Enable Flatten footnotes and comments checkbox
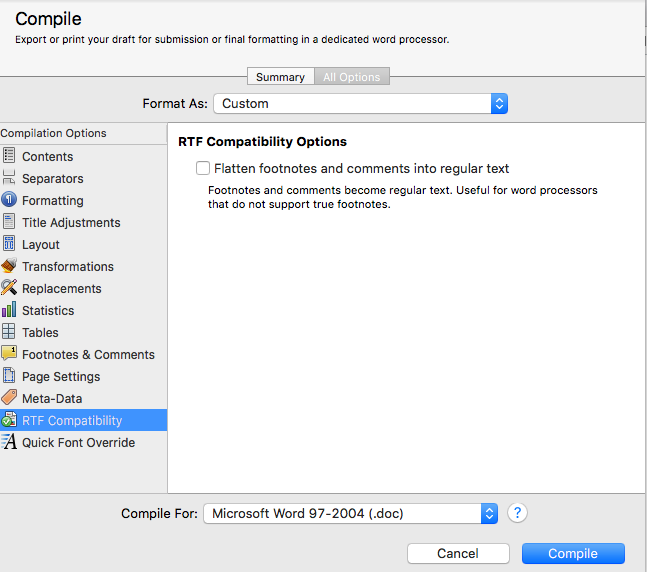647x572 pixels. tap(203, 169)
